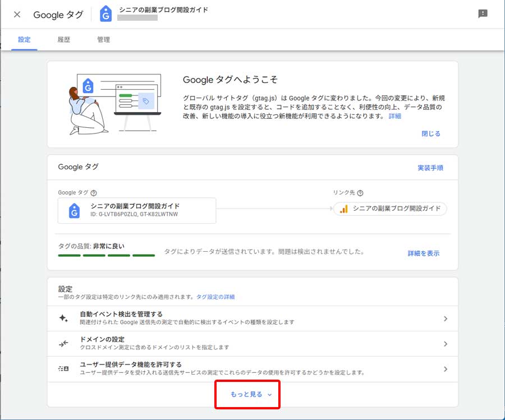Screen dimensions: 505x420
Task: Click the cross-domain icon next to ドメインの設定
Action: 63,344
